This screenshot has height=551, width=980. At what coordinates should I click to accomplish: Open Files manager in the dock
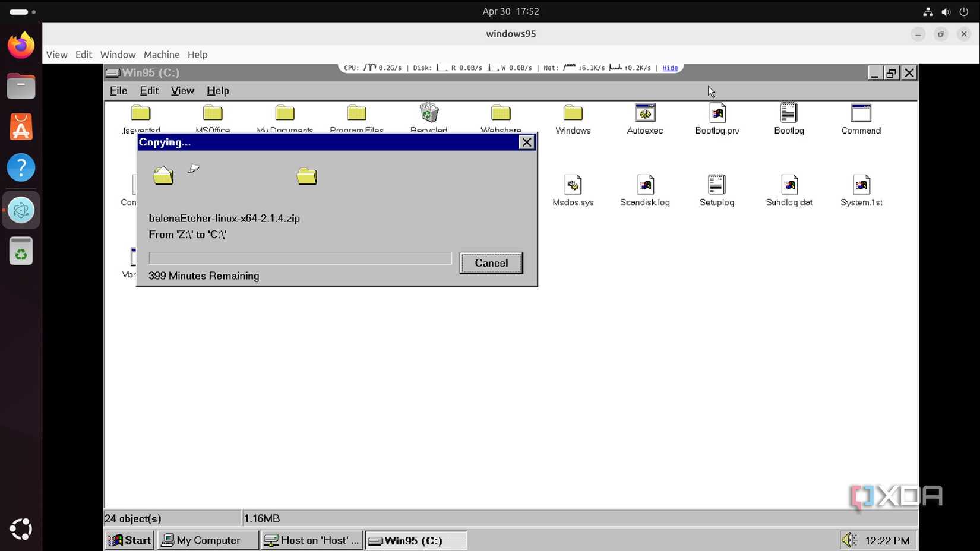(x=21, y=86)
